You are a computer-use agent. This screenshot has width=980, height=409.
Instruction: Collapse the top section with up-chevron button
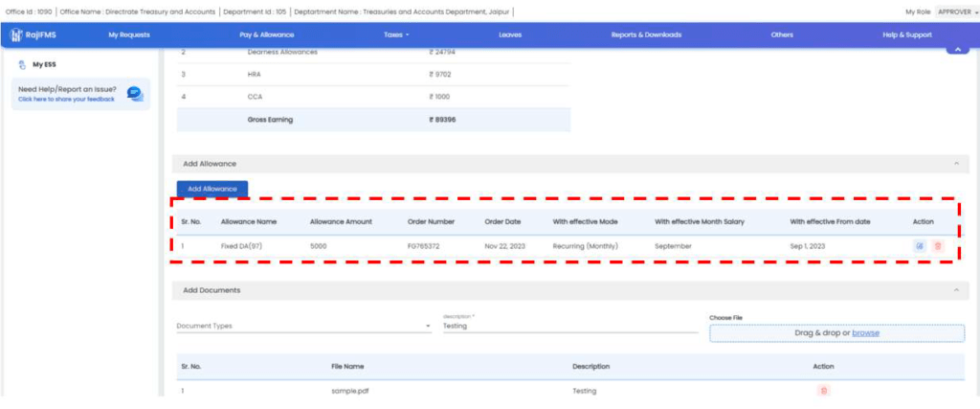[x=957, y=50]
